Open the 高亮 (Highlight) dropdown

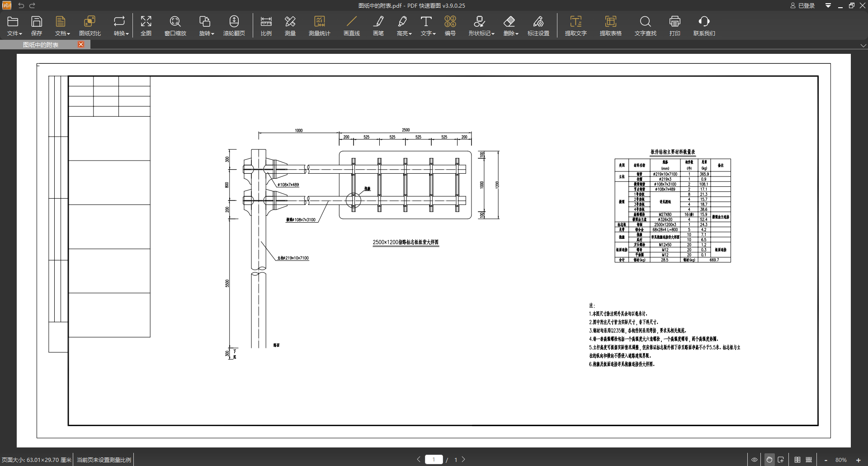point(404,26)
